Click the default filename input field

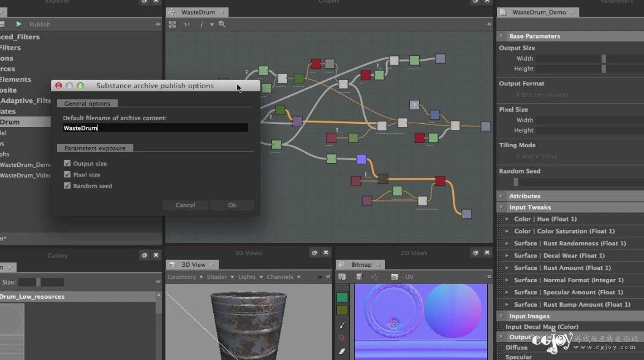(155, 128)
